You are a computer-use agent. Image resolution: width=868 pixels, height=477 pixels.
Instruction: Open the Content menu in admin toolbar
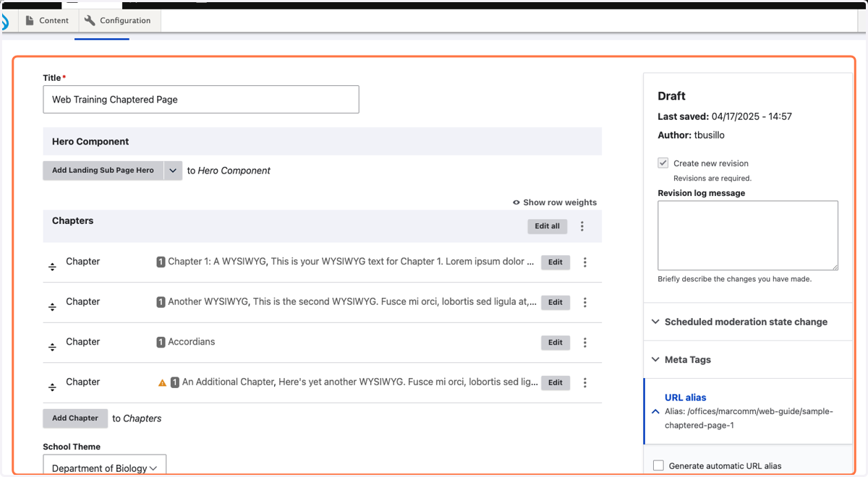pyautogui.click(x=47, y=20)
